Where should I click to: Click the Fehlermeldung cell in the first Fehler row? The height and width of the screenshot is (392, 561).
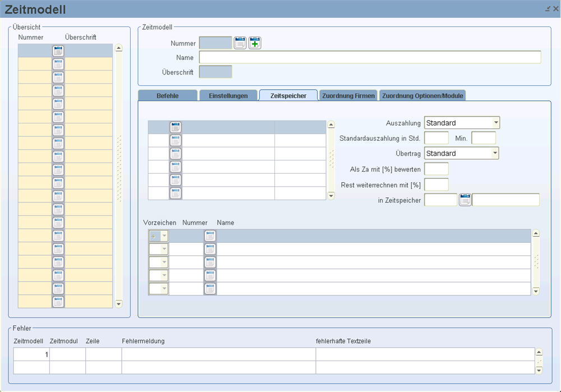[x=219, y=354]
